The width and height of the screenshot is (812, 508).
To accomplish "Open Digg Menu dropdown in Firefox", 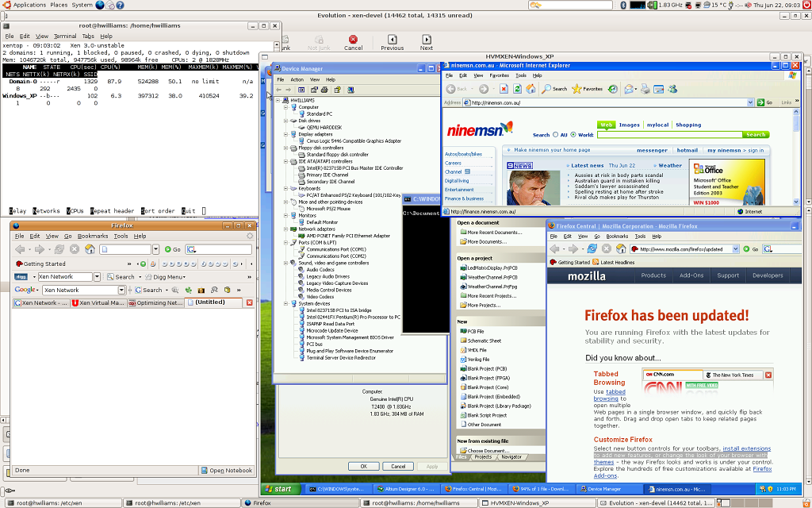I will pyautogui.click(x=170, y=277).
